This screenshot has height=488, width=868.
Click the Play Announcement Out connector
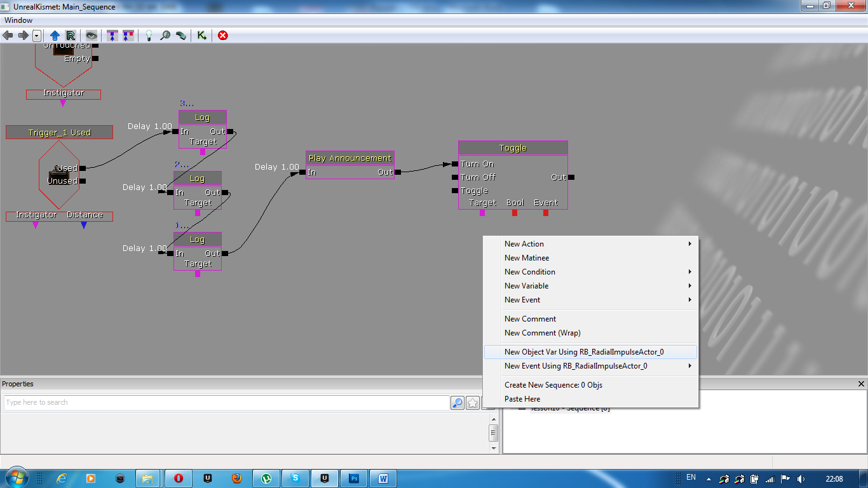pyautogui.click(x=398, y=172)
